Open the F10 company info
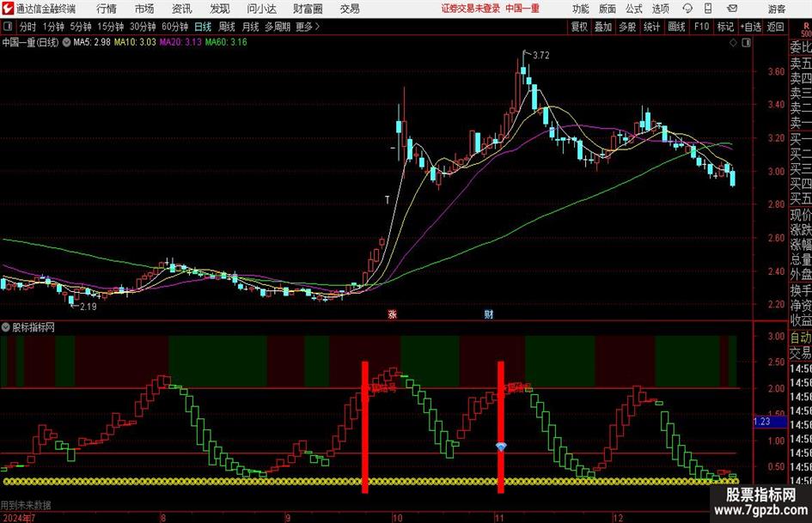The image size is (812, 523). [x=702, y=27]
